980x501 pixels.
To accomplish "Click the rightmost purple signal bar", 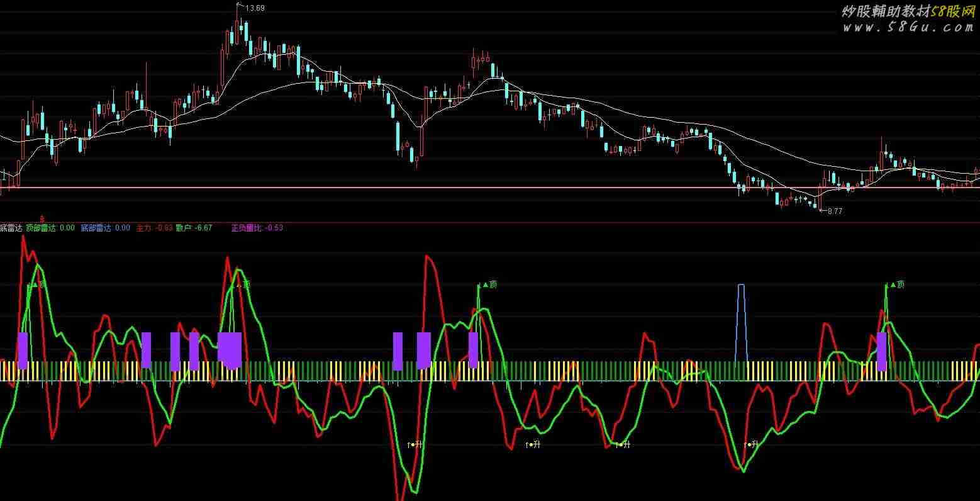I will 881,350.
